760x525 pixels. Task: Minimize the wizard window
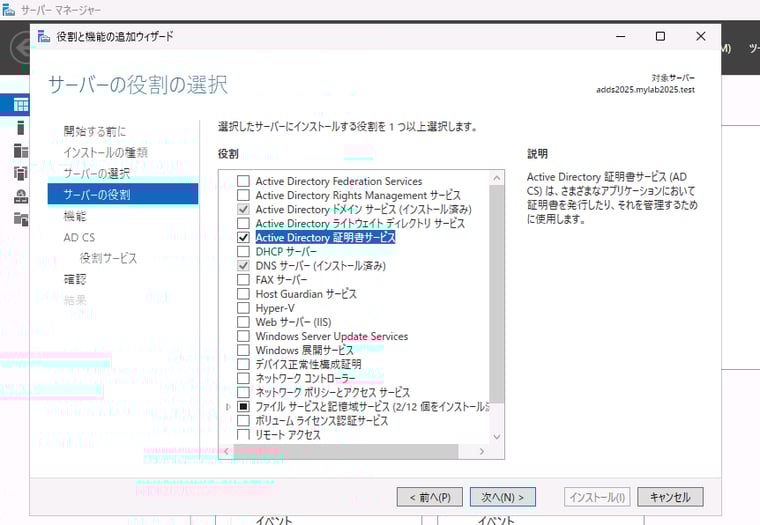(x=620, y=36)
